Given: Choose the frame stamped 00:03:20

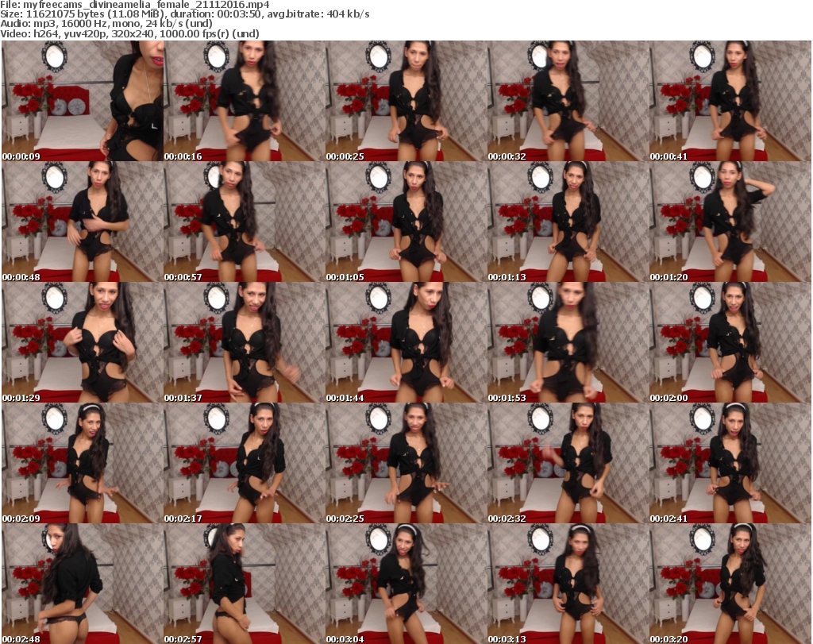Looking at the screenshot, I should tap(730, 584).
